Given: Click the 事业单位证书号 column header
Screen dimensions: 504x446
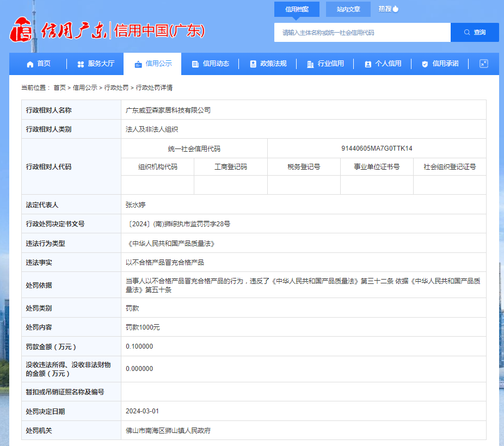Looking at the screenshot, I should click(377, 167).
